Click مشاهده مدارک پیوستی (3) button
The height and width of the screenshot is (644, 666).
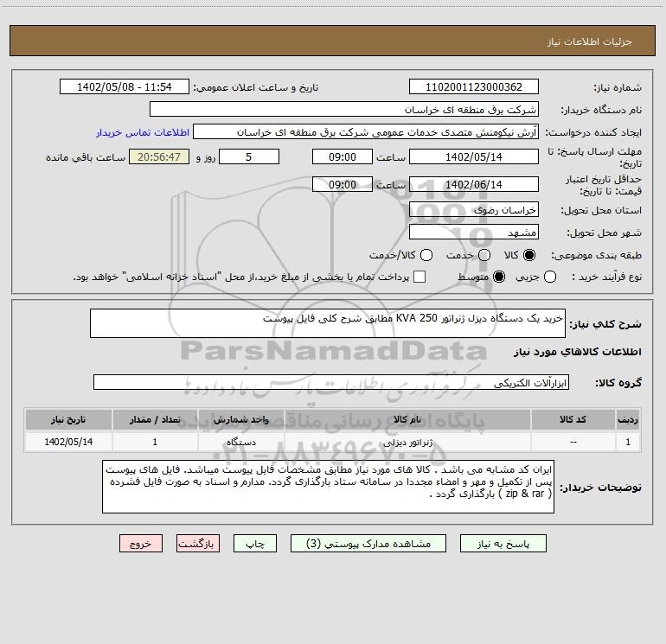[x=368, y=544]
